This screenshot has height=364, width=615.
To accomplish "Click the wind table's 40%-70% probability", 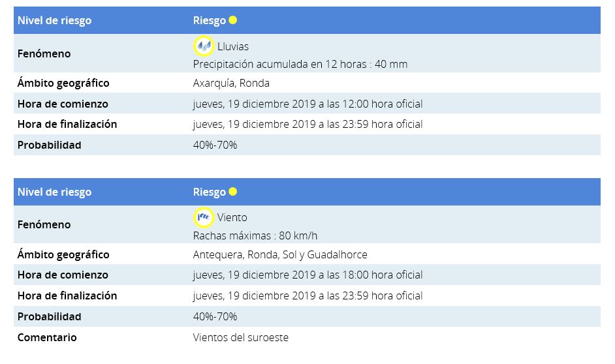I will (x=215, y=316).
